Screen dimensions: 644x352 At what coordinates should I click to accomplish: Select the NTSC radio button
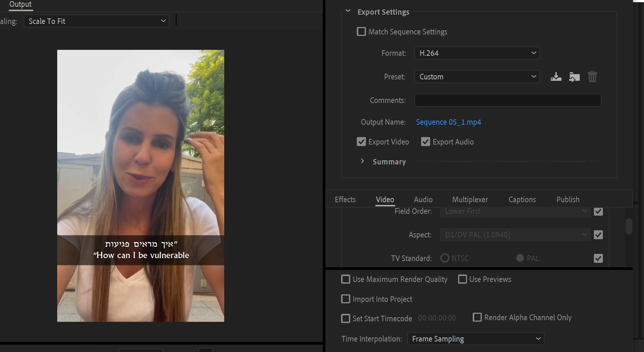pyautogui.click(x=445, y=258)
